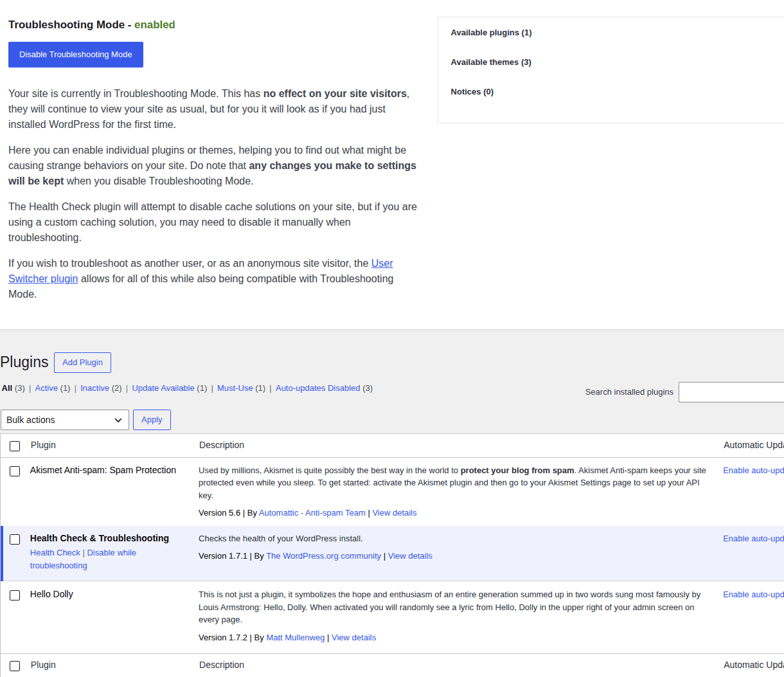Click Apply next to Bulk actions

152,420
